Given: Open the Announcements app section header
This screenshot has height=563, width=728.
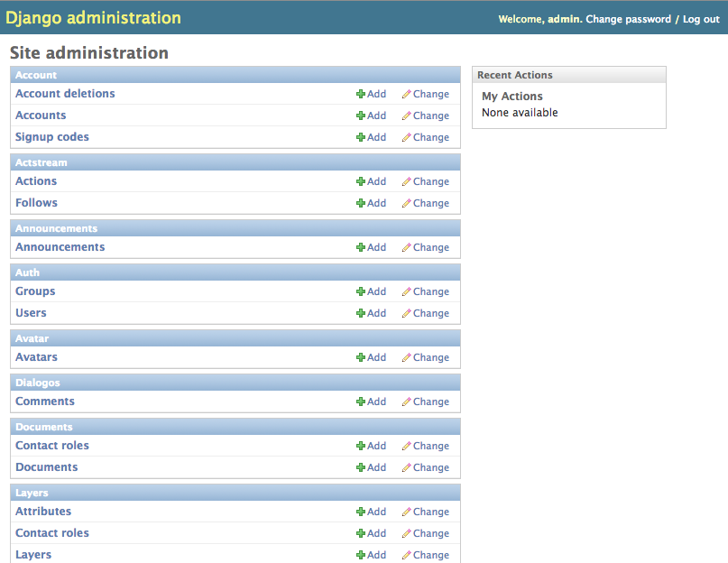Looking at the screenshot, I should 56,228.
